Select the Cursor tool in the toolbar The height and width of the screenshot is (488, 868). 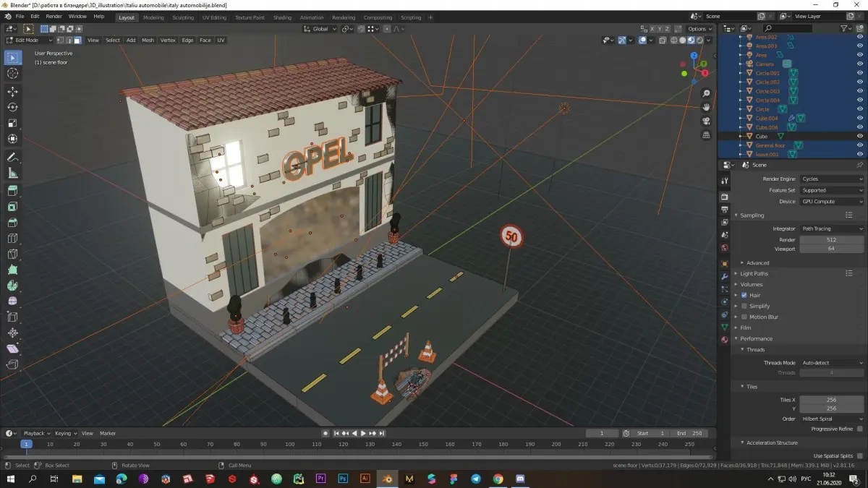[12, 74]
